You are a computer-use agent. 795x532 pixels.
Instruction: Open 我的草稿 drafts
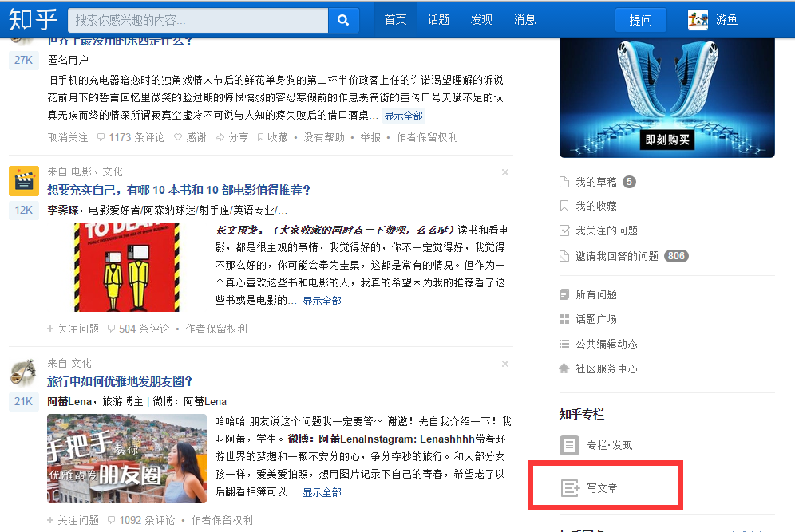click(588, 182)
